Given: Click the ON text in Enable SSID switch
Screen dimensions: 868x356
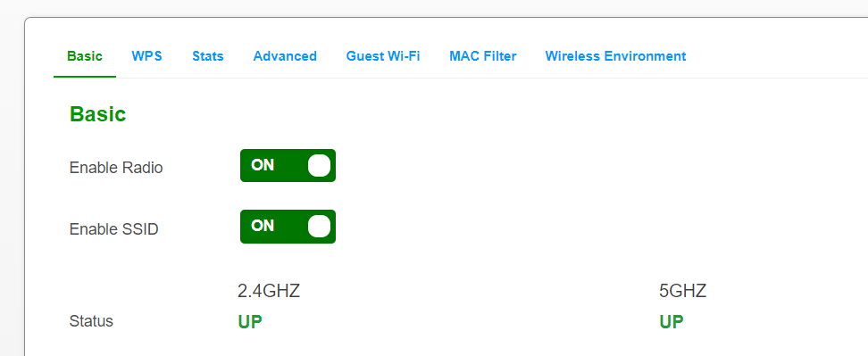Looking at the screenshot, I should tap(263, 226).
